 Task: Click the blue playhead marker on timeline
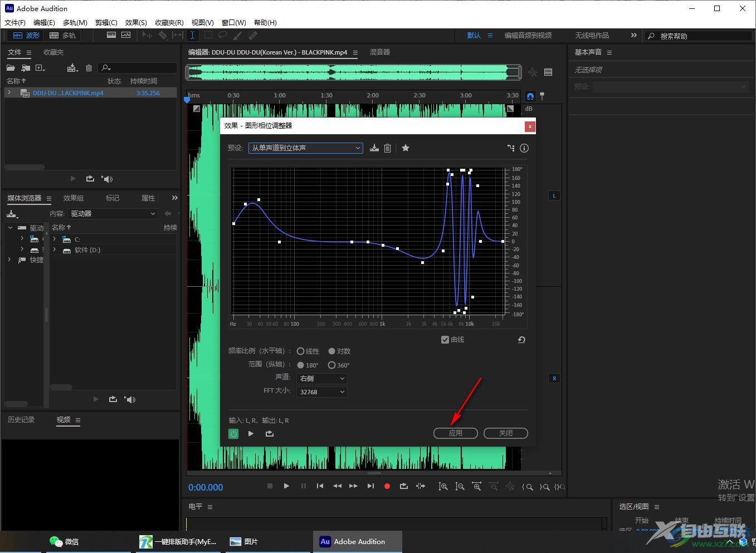click(187, 100)
